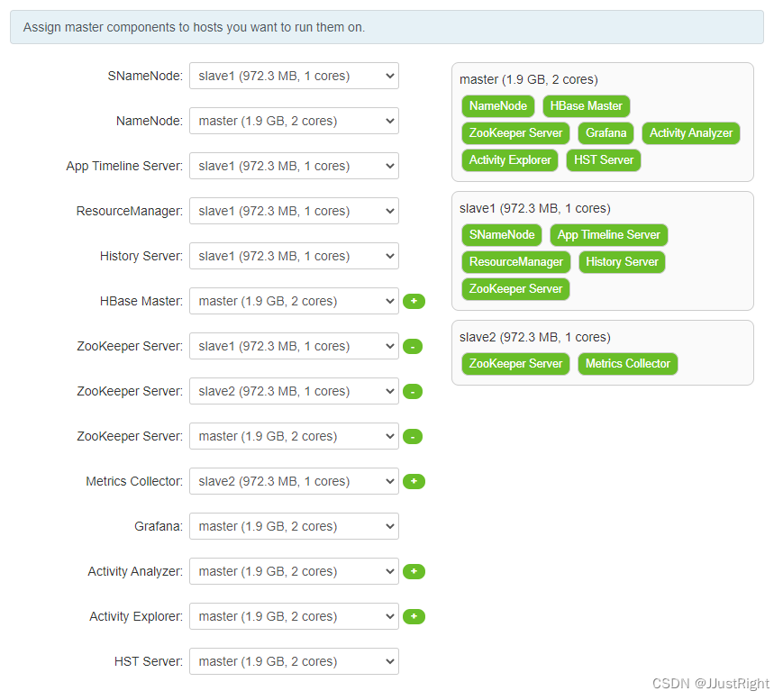Remove ZooKeeper Server assigned to slave2
Viewport: 783px width, 700px height.
pyautogui.click(x=413, y=391)
